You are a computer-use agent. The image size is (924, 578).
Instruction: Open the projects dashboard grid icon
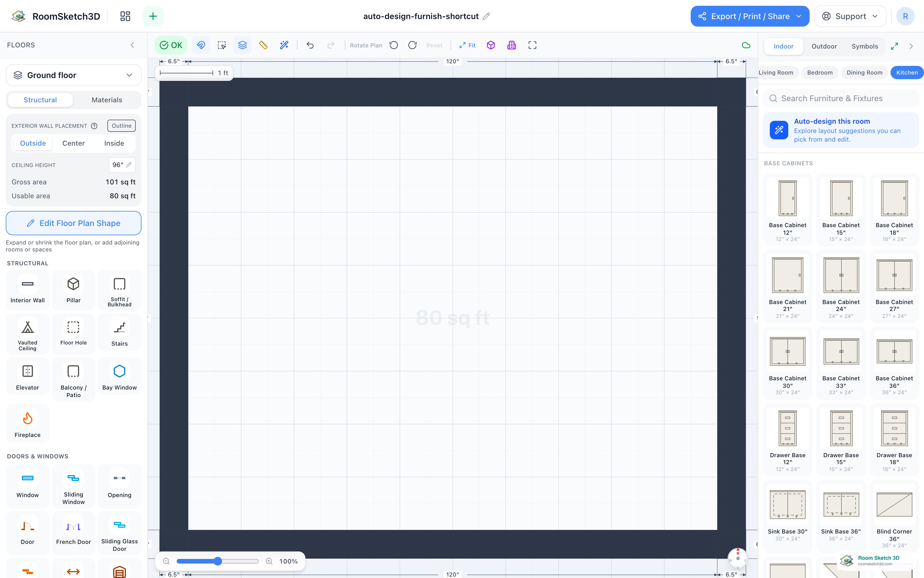point(125,16)
